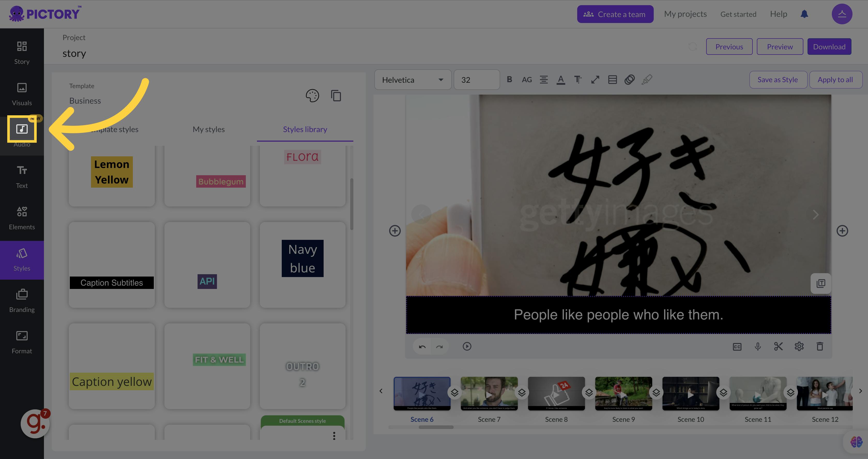Image resolution: width=868 pixels, height=459 pixels.
Task: Click the Download button
Action: (x=829, y=47)
